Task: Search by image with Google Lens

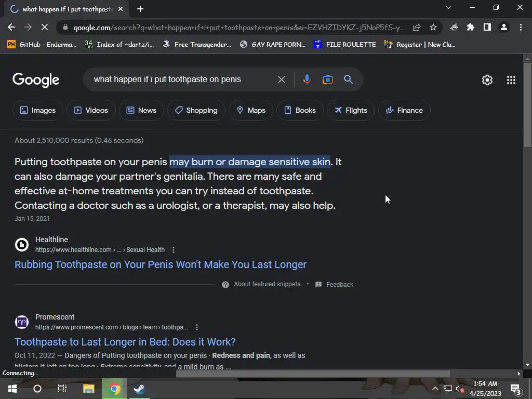Action: pyautogui.click(x=327, y=79)
